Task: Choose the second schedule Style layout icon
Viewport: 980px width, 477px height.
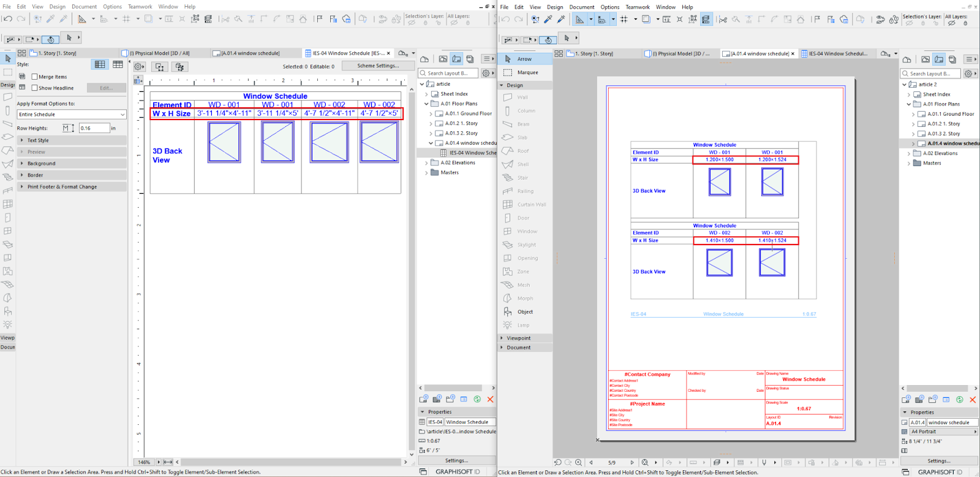Action: [118, 64]
